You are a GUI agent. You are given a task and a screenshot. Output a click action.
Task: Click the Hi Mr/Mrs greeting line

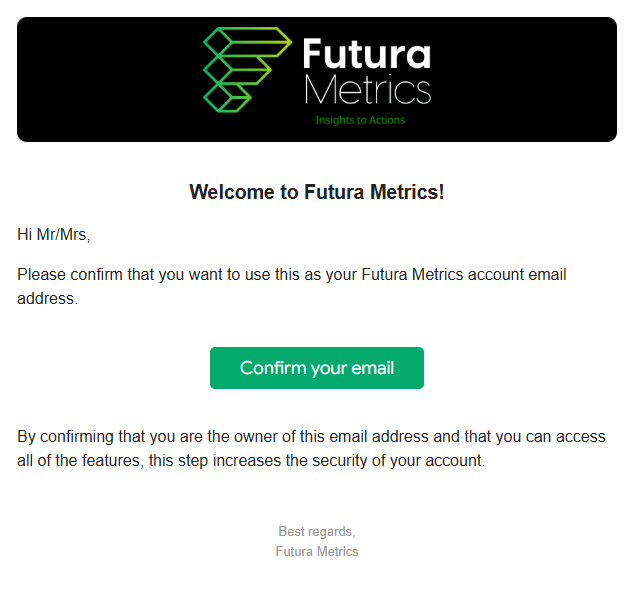[x=54, y=235]
